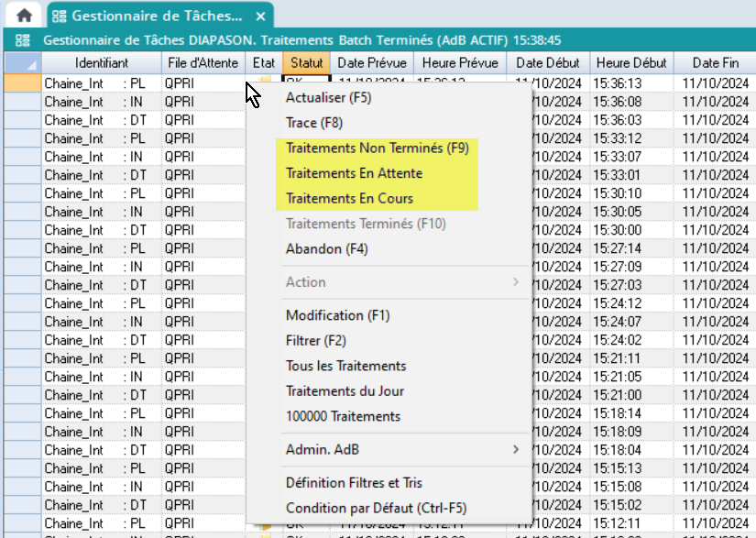756x538 pixels.
Task: Click the select-all corner of the grid
Action: coord(21,63)
